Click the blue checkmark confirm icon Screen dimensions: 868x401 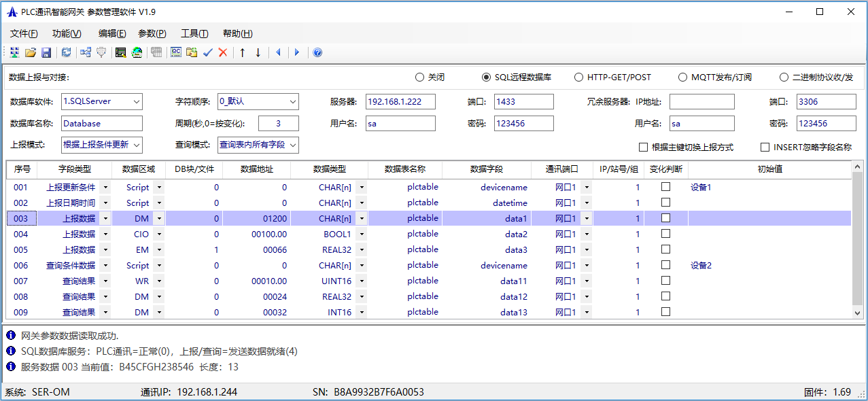coord(208,52)
